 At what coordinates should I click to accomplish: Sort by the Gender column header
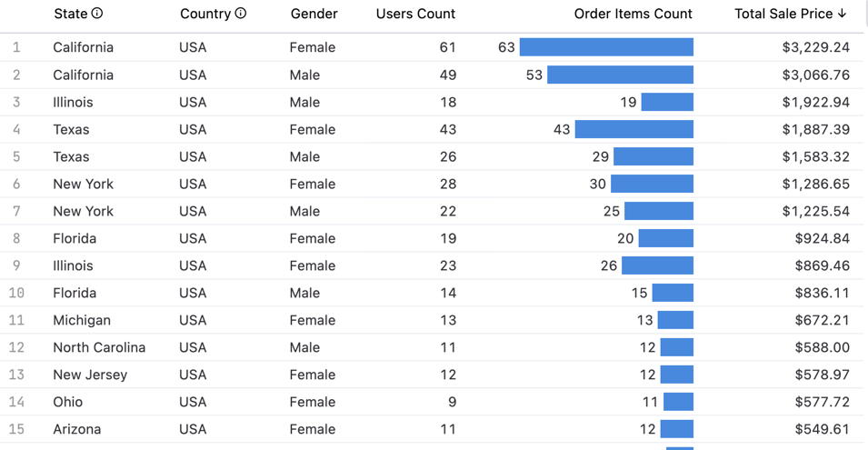[314, 14]
